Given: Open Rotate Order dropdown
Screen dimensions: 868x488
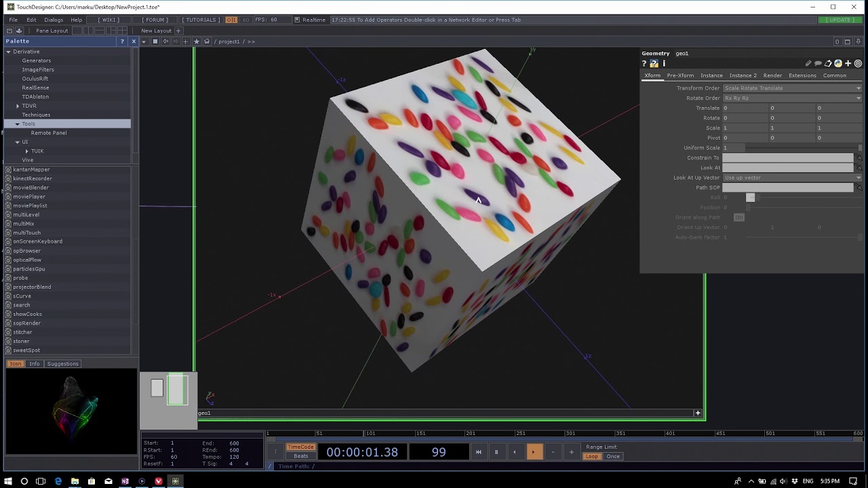Looking at the screenshot, I should tap(792, 98).
